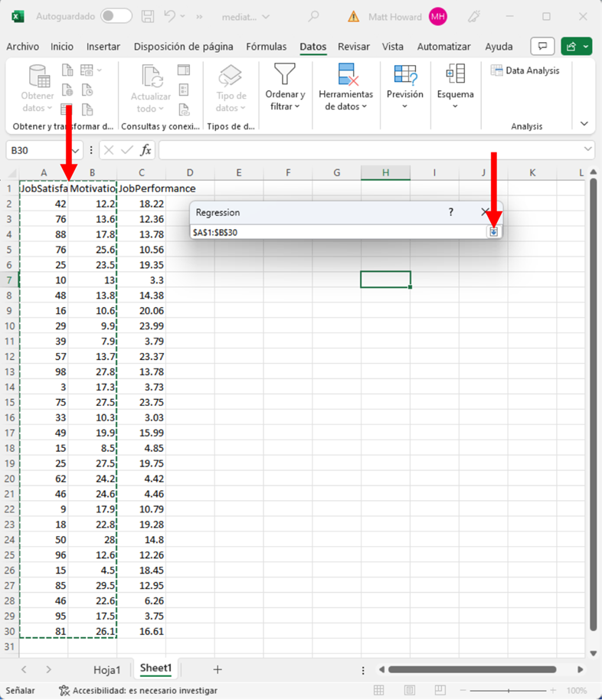Click the Undo arrow icon

pos(170,16)
